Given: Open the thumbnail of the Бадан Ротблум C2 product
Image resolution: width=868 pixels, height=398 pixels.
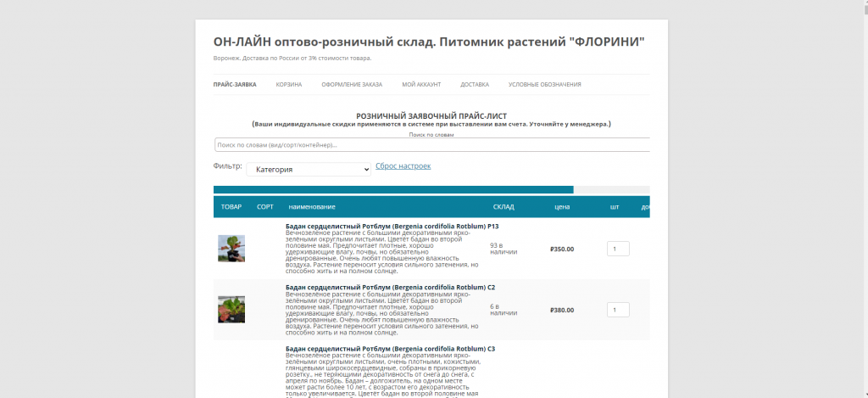Looking at the screenshot, I should pyautogui.click(x=231, y=309).
